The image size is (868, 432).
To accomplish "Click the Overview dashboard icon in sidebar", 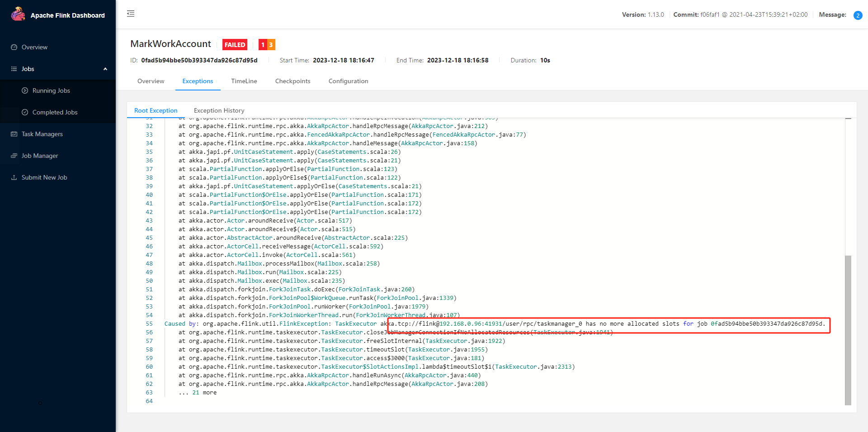I will coord(14,47).
